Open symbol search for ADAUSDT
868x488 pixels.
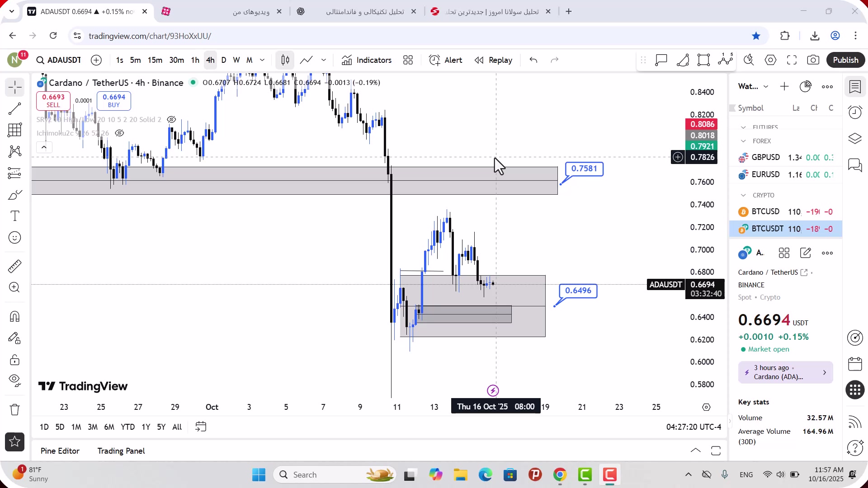click(59, 60)
